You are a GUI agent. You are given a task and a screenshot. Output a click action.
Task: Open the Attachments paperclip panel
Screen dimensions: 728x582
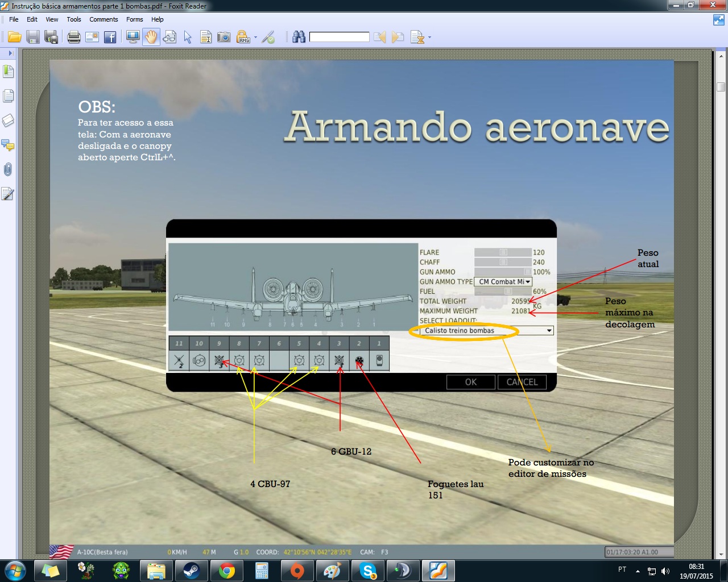click(8, 169)
